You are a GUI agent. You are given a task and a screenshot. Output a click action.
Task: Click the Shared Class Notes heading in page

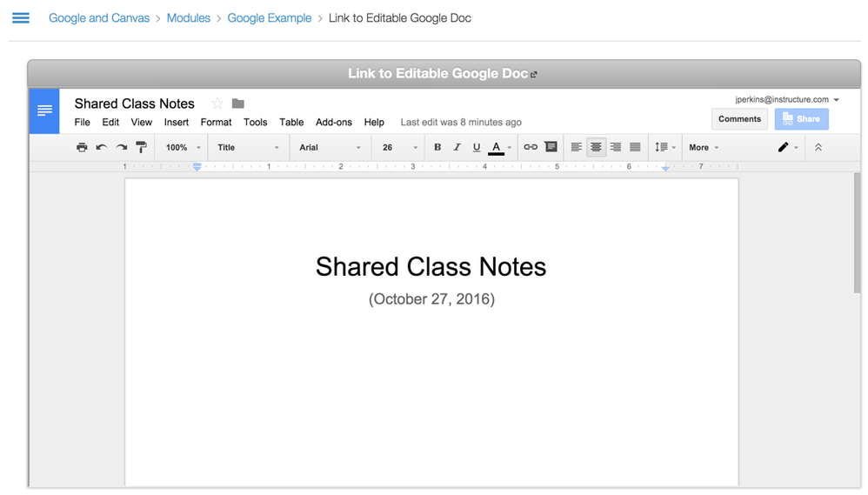431,267
